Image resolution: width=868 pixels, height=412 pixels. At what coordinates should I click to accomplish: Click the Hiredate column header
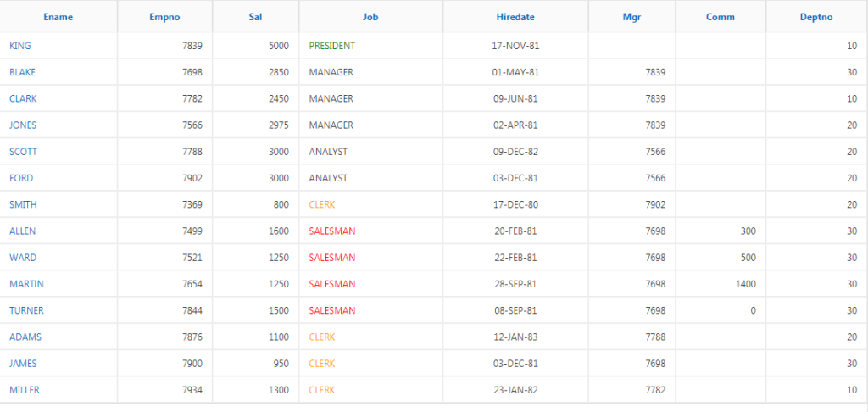click(515, 17)
